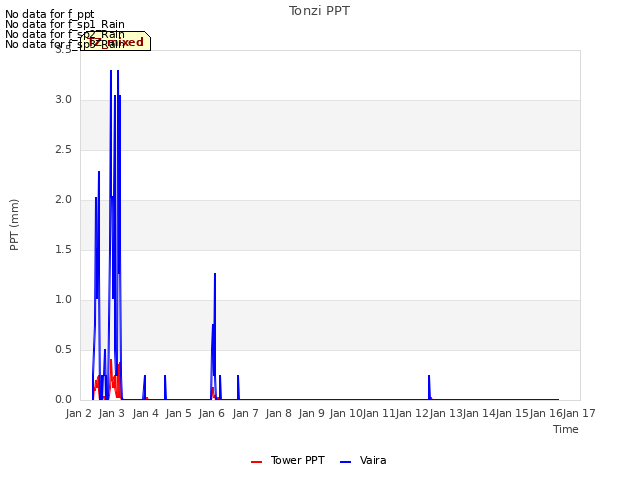Click the Time axis label
This screenshot has width=640, height=480.
click(566, 429)
